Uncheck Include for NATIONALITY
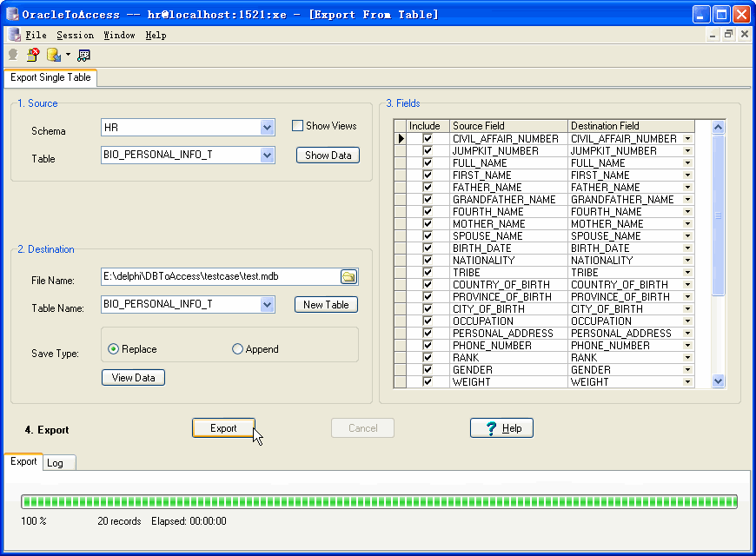The image size is (756, 556). tap(428, 261)
